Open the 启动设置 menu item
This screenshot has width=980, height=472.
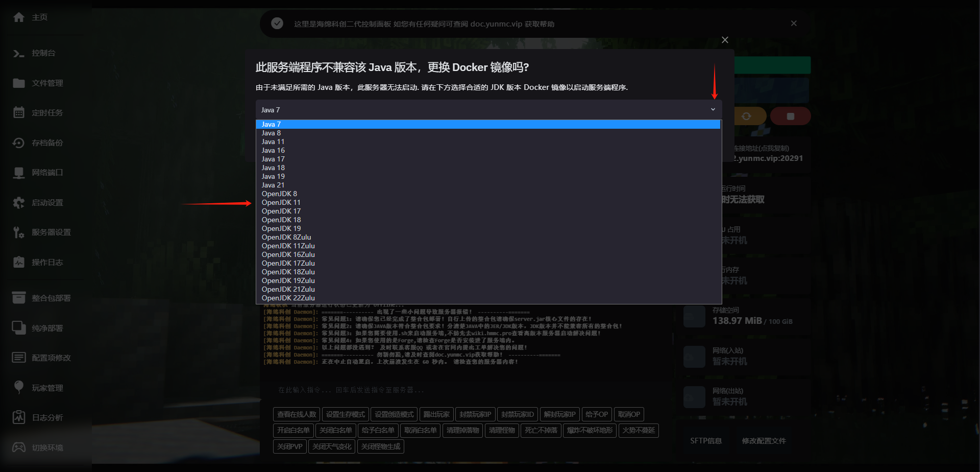[47, 202]
